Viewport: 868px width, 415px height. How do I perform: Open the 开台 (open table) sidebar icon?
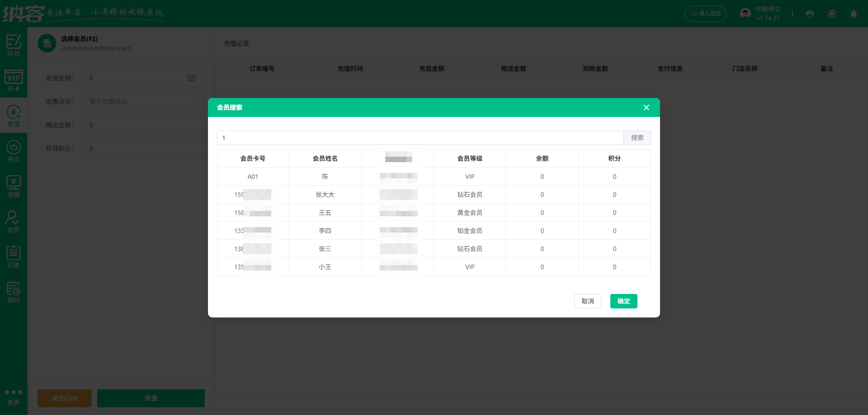(13, 45)
